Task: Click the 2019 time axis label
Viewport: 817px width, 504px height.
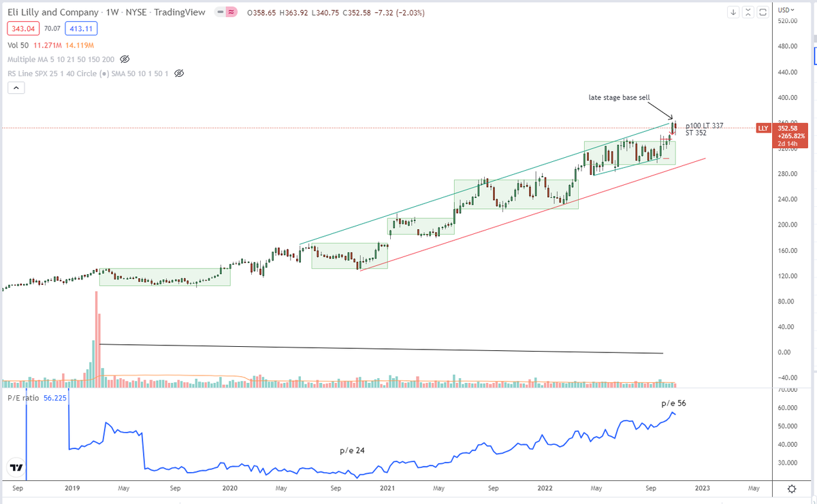Action: [72, 488]
